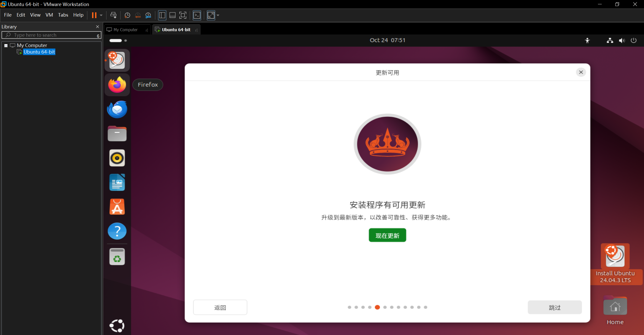644x335 pixels.
Task: Click Send Ctrl+Alt+Del toolbar icon
Action: [113, 15]
